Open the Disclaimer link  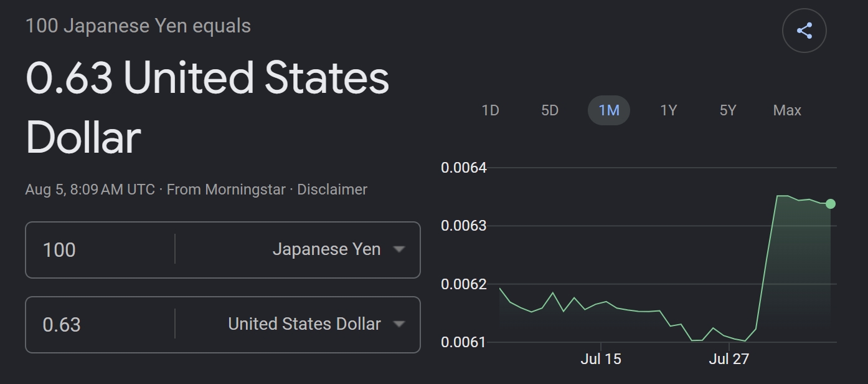point(332,190)
